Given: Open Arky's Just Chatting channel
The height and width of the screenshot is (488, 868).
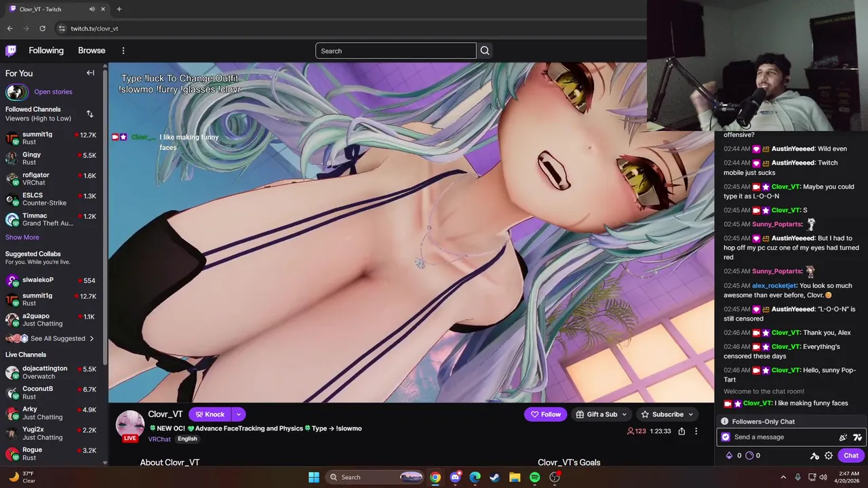Looking at the screenshot, I should click(x=51, y=413).
